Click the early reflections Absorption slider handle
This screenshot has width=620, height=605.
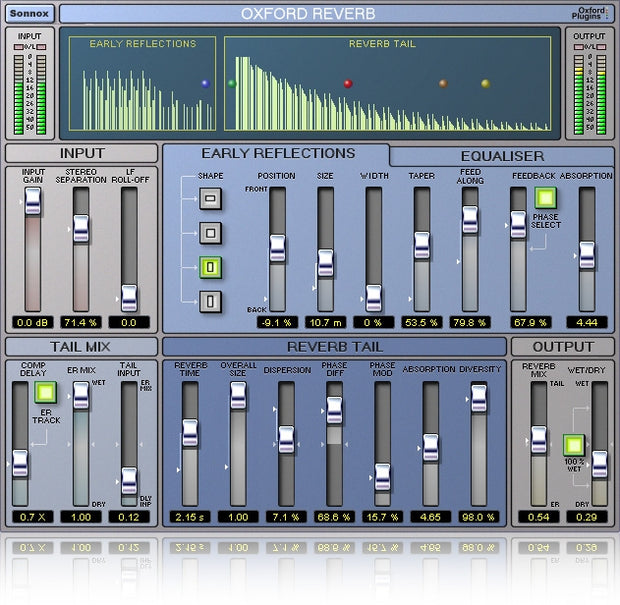[x=587, y=255]
